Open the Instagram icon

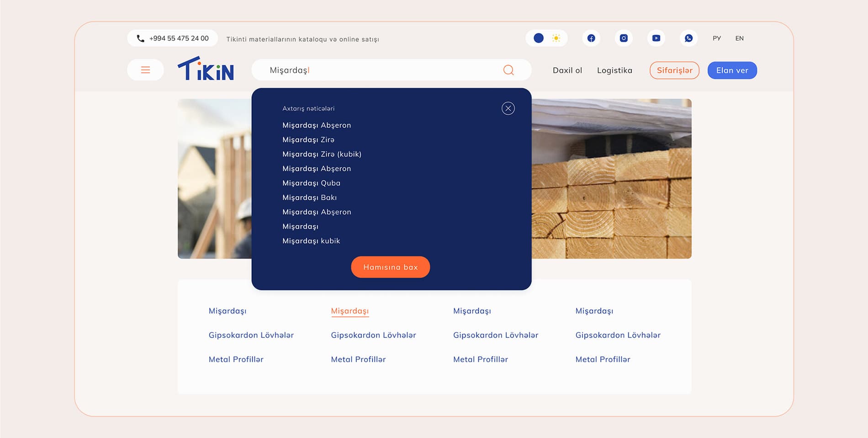click(624, 38)
